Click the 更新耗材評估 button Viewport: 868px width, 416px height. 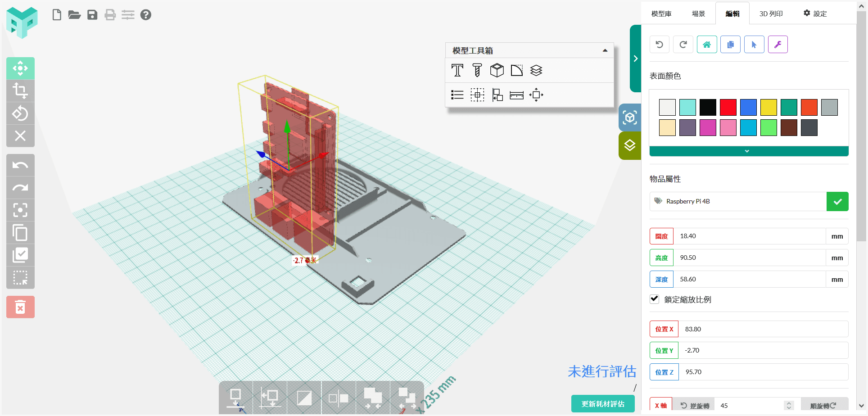[602, 403]
